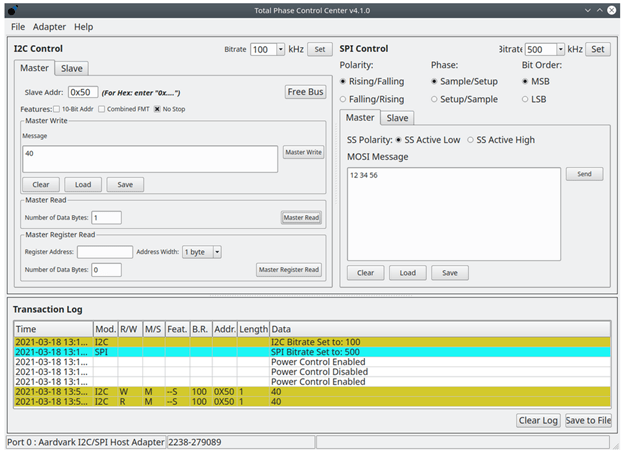624x453 pixels.
Task: Switch to I2C Master tab
Action: click(35, 68)
